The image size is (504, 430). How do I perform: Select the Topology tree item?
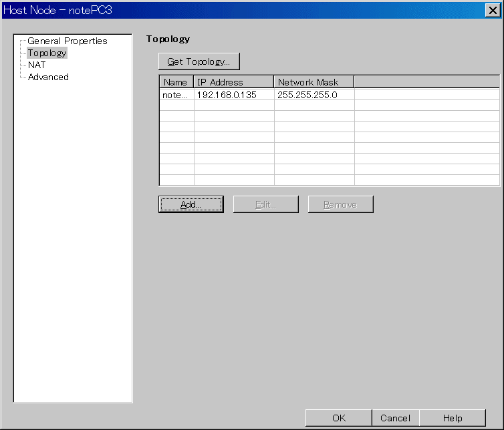pyautogui.click(x=47, y=53)
